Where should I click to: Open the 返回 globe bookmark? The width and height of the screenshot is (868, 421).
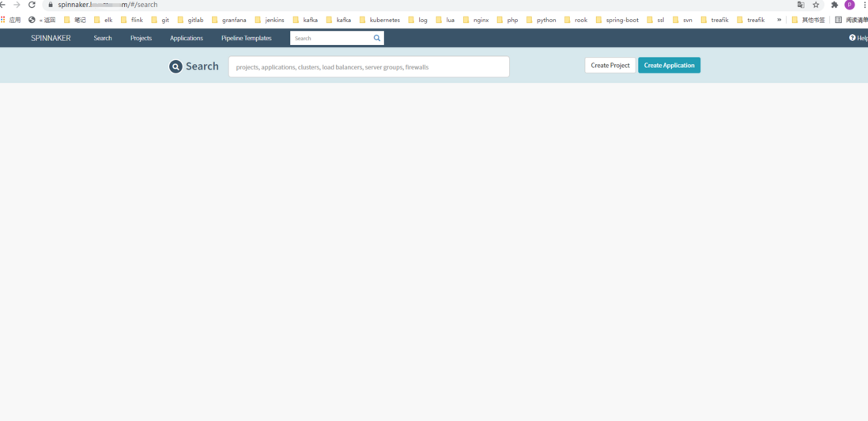coord(42,20)
